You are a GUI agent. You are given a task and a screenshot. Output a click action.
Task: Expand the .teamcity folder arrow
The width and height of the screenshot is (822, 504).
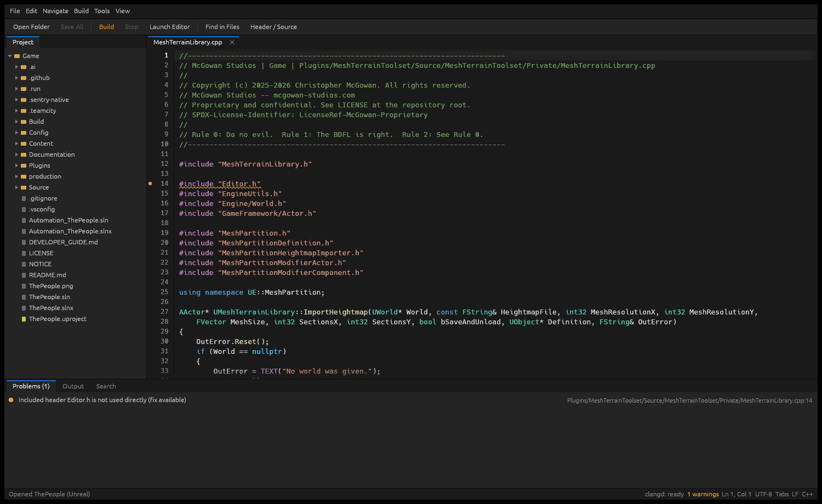click(x=16, y=111)
